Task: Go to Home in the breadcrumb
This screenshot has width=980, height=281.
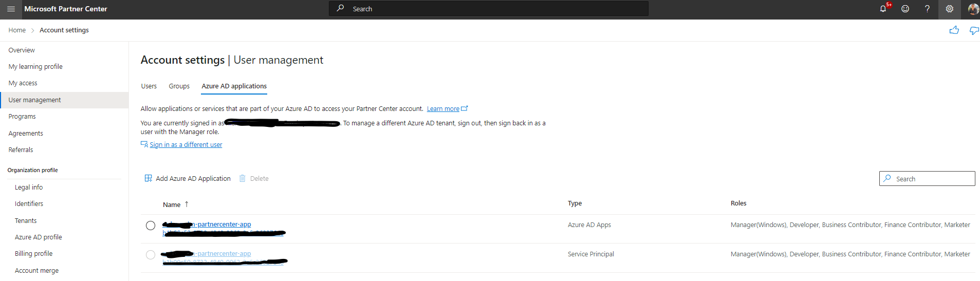Action: tap(17, 30)
